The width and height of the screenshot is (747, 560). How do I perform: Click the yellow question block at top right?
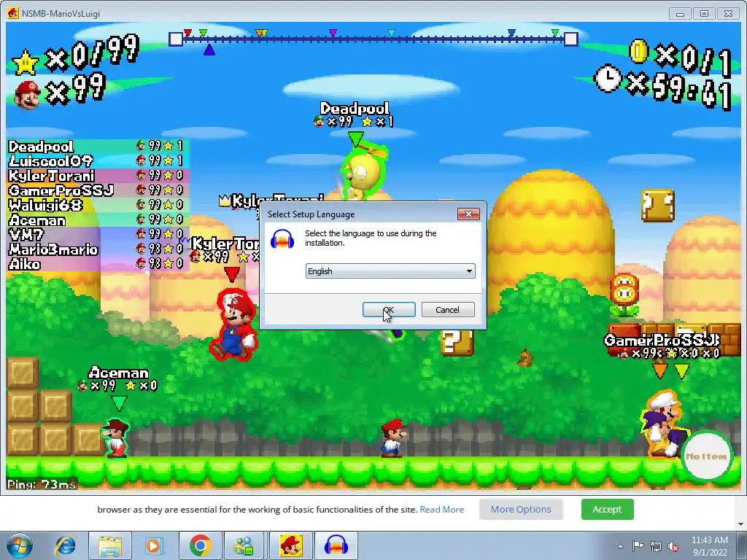[658, 205]
